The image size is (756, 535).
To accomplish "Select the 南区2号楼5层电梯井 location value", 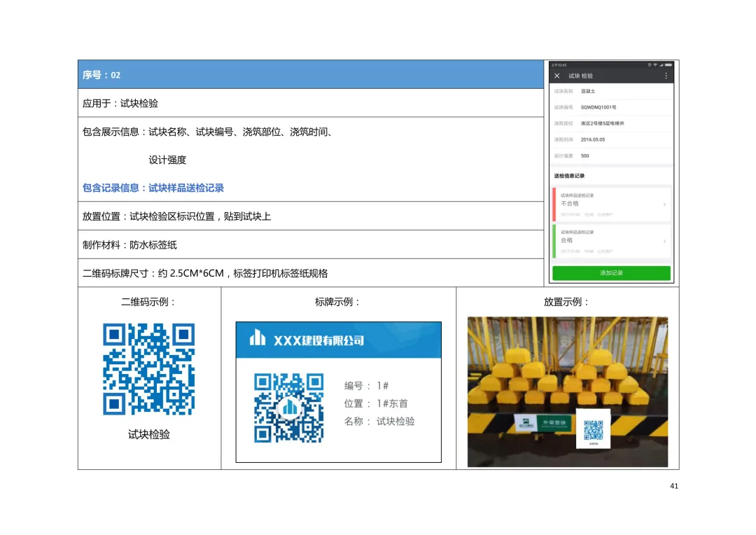I will tap(602, 123).
